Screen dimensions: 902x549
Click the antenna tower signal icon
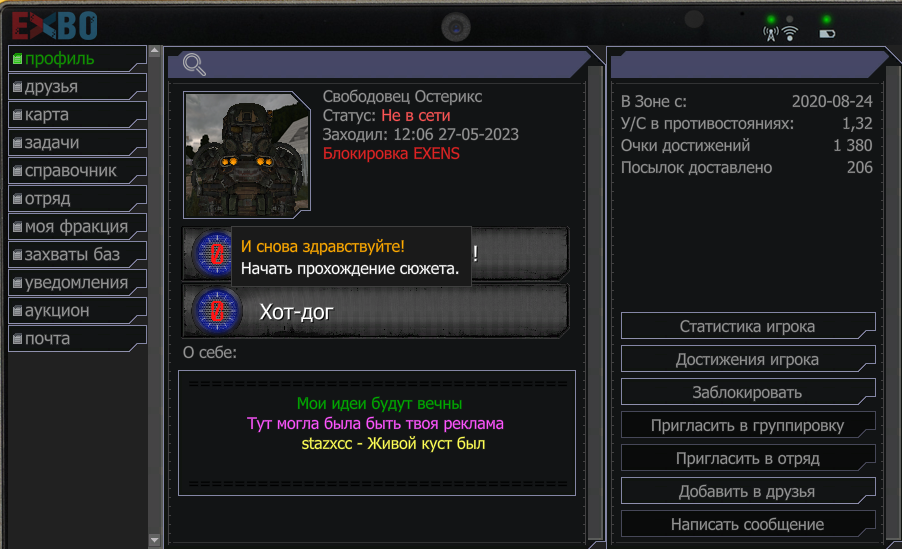[x=771, y=34]
